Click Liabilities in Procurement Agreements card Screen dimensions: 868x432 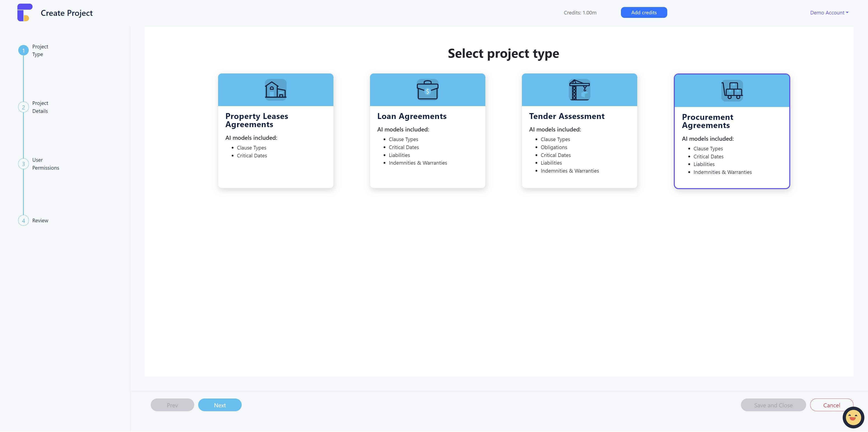(x=704, y=164)
